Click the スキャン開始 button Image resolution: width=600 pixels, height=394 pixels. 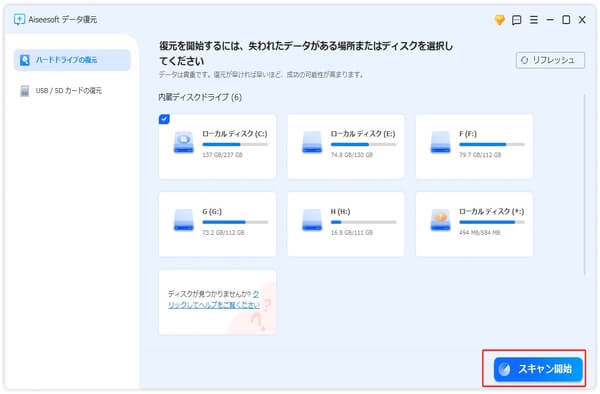(538, 369)
